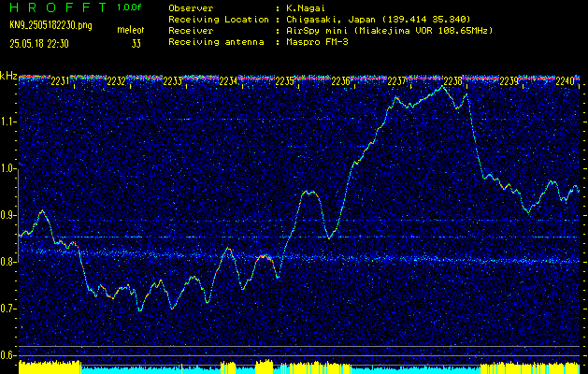Viewport: 588px width, 374px height.
Task: Click the Receiving antenna field label
Action: (216, 42)
